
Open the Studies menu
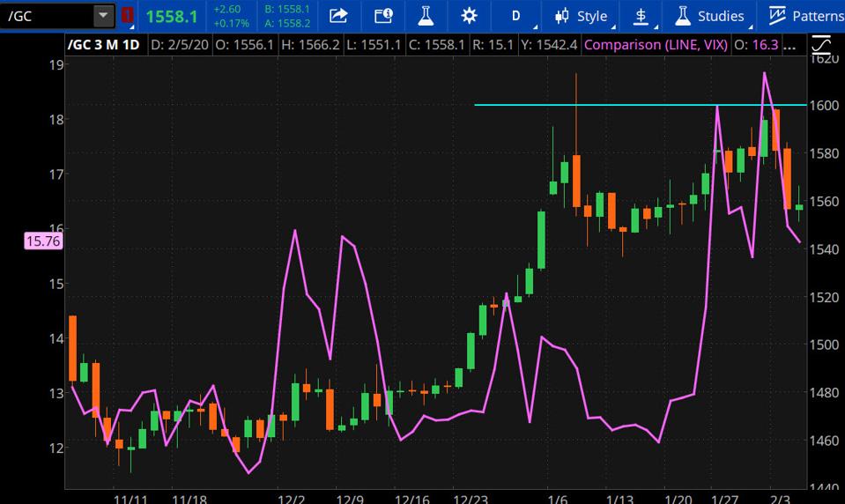pos(710,16)
